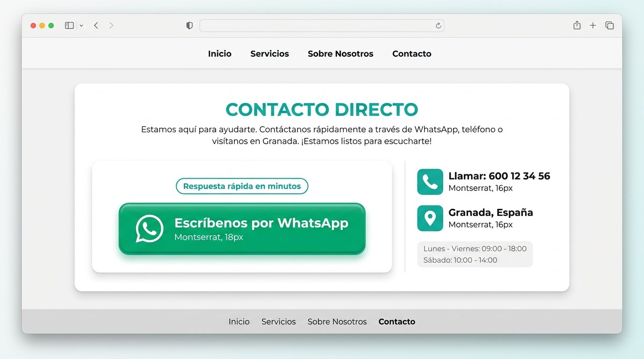Open footer Servicios link
This screenshot has width=644, height=359.
[278, 322]
